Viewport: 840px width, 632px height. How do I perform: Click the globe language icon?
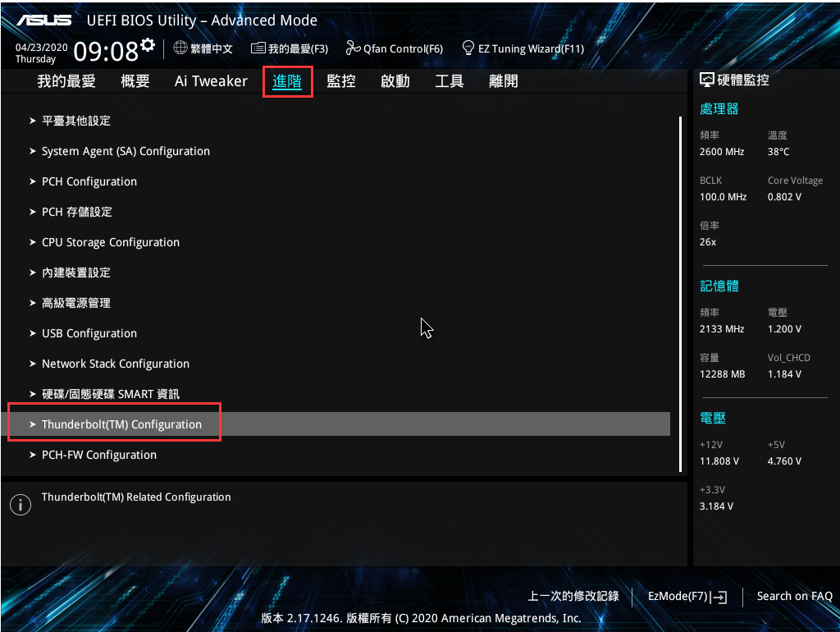(x=180, y=48)
